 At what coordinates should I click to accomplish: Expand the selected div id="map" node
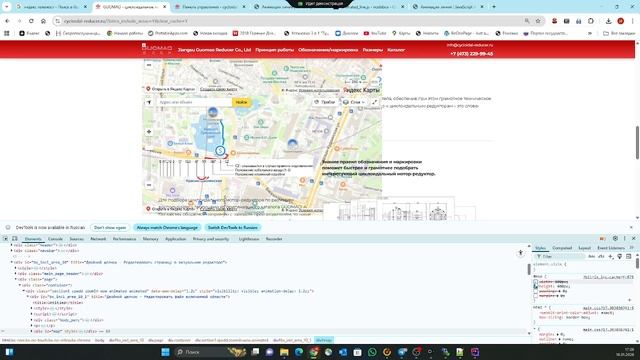coord(32,331)
